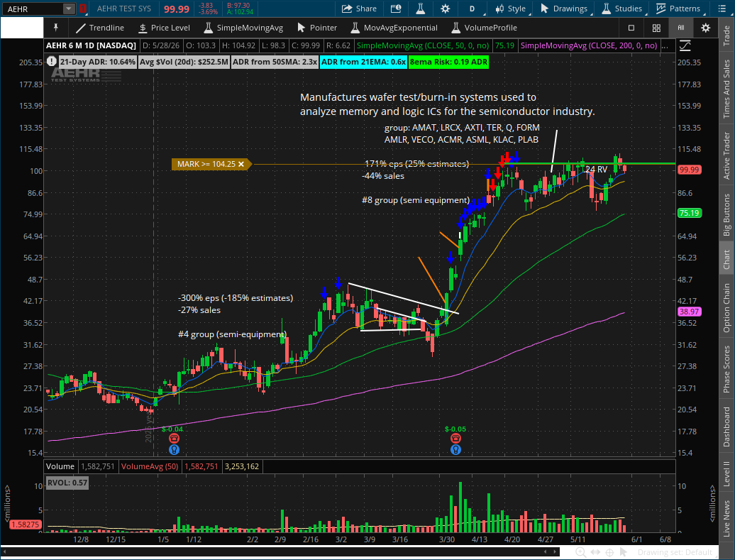735x560 pixels.
Task: Click the left <millions> volume axis expander
Action: click(7, 503)
